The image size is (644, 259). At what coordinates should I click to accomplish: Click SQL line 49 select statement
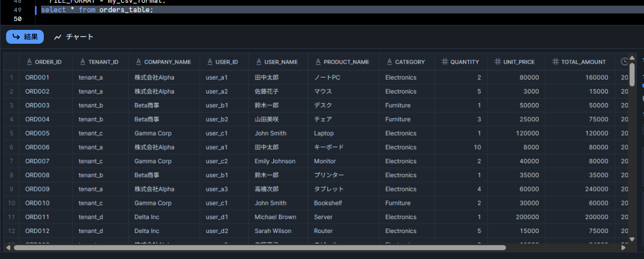tap(97, 10)
